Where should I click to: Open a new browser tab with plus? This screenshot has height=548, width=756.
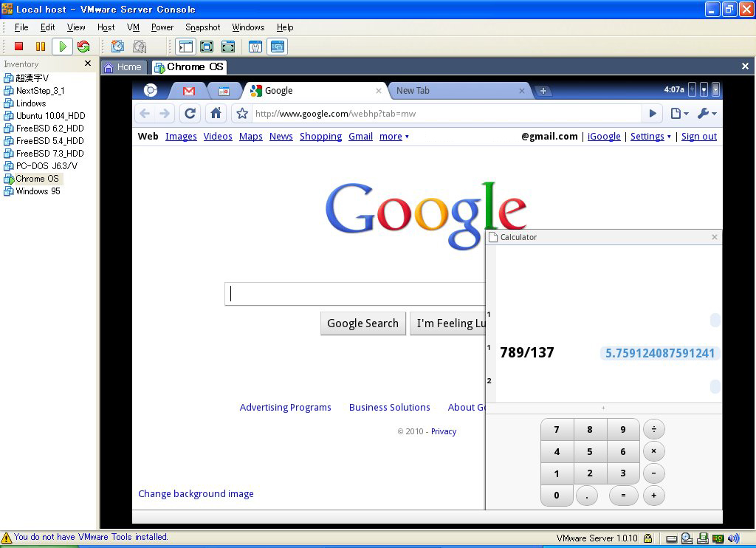coord(543,91)
